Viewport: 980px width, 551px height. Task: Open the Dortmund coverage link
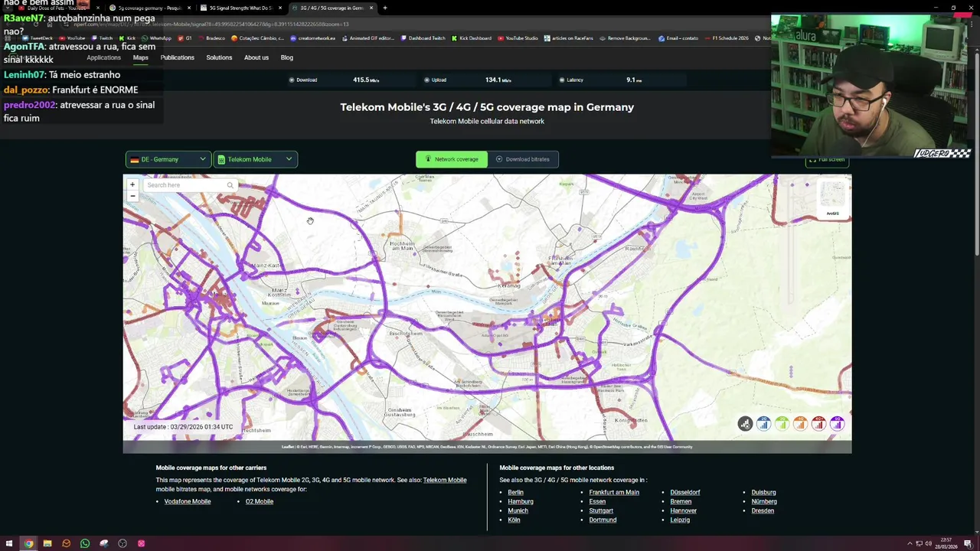coord(603,520)
